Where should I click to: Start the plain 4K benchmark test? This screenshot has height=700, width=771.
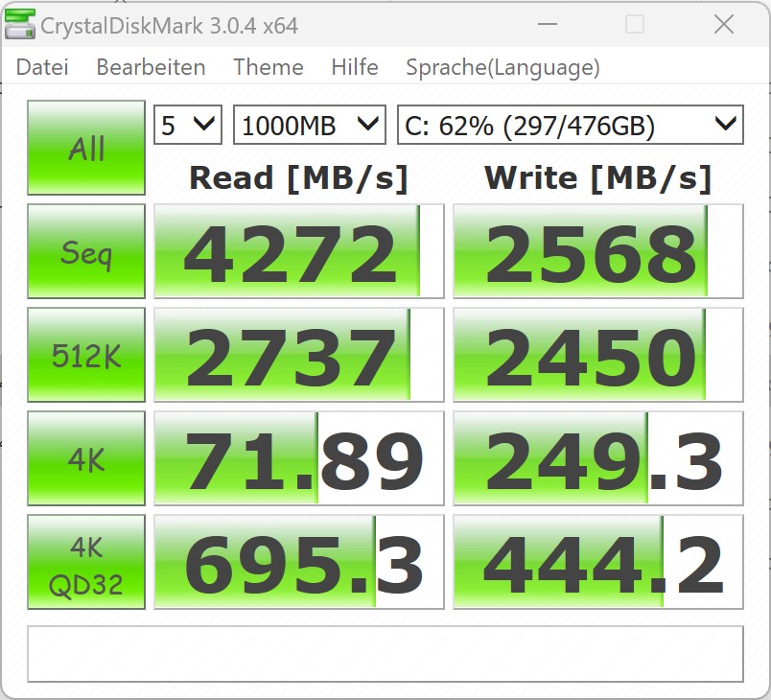86,458
